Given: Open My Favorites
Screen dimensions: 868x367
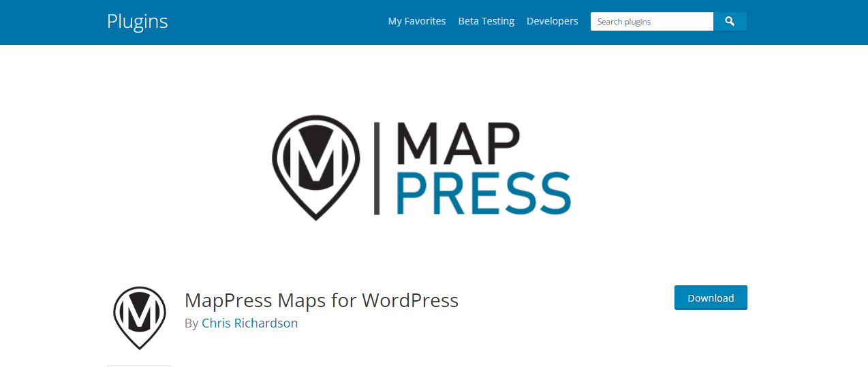Looking at the screenshot, I should [x=417, y=21].
